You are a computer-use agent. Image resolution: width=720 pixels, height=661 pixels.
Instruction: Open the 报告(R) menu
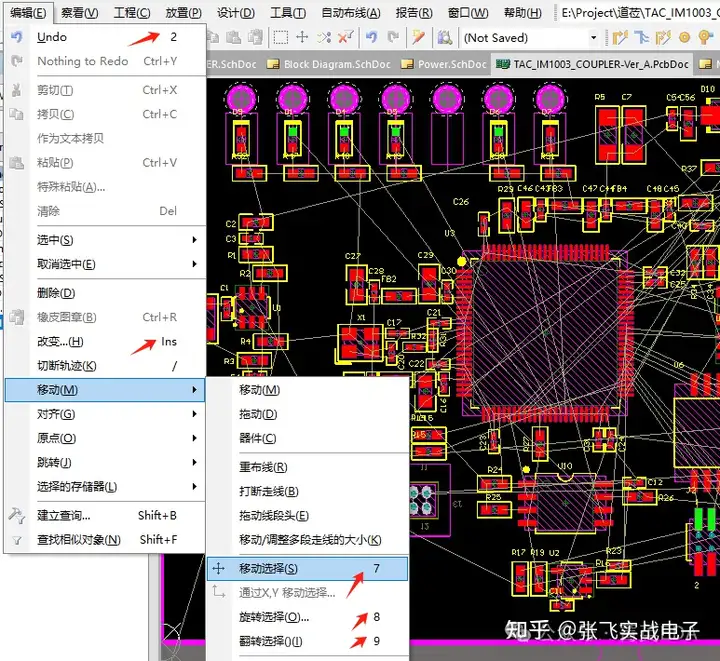click(x=414, y=12)
